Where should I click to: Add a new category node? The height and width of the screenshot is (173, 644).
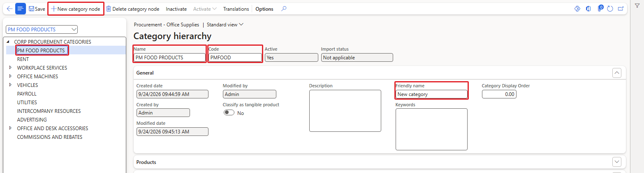tap(76, 9)
